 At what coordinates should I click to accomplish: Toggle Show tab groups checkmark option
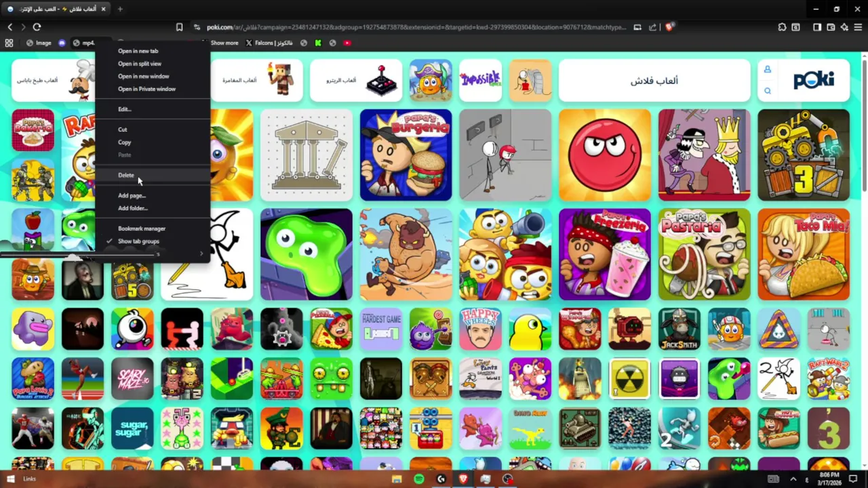[x=153, y=241]
